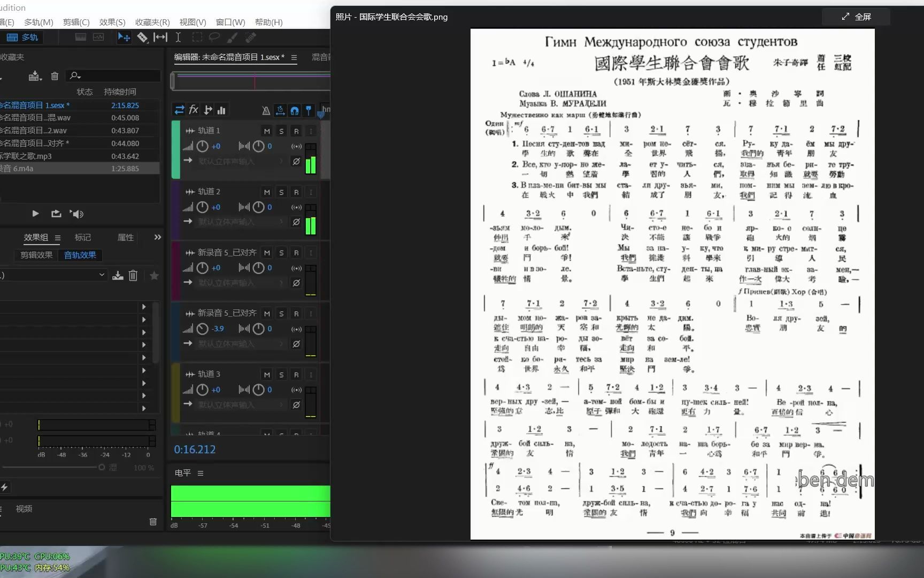Select the Paintbrush Selection tool
Screen dimensions: 924x578
coord(233,37)
